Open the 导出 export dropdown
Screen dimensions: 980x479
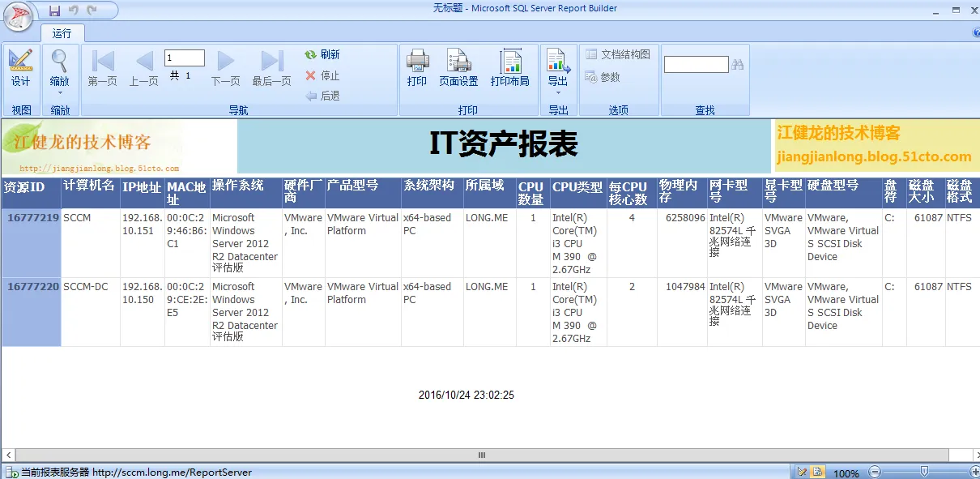[558, 71]
